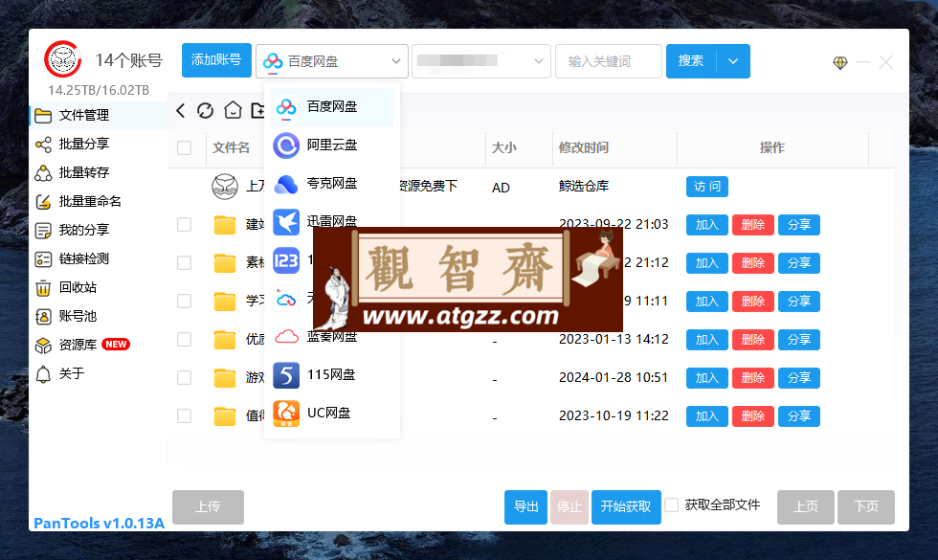Image resolution: width=938 pixels, height=560 pixels.
Task: Click the 停止 button
Action: tap(569, 507)
